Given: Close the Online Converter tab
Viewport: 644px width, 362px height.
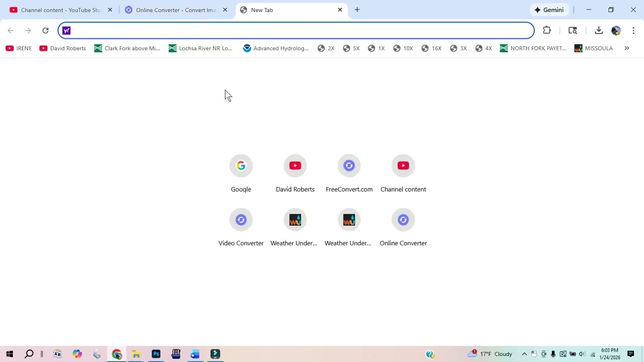Looking at the screenshot, I should pos(225,10).
